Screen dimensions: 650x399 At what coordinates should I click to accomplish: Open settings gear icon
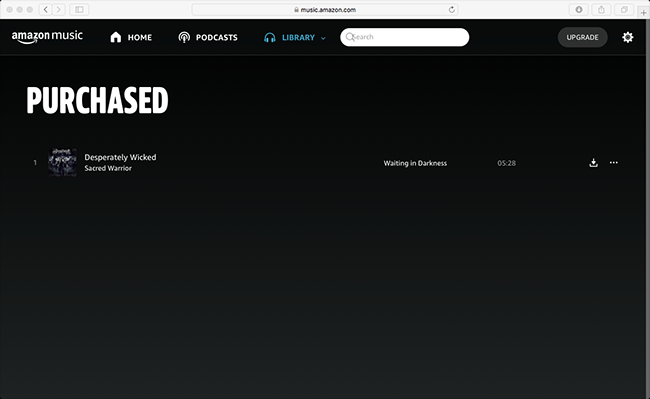click(x=628, y=37)
